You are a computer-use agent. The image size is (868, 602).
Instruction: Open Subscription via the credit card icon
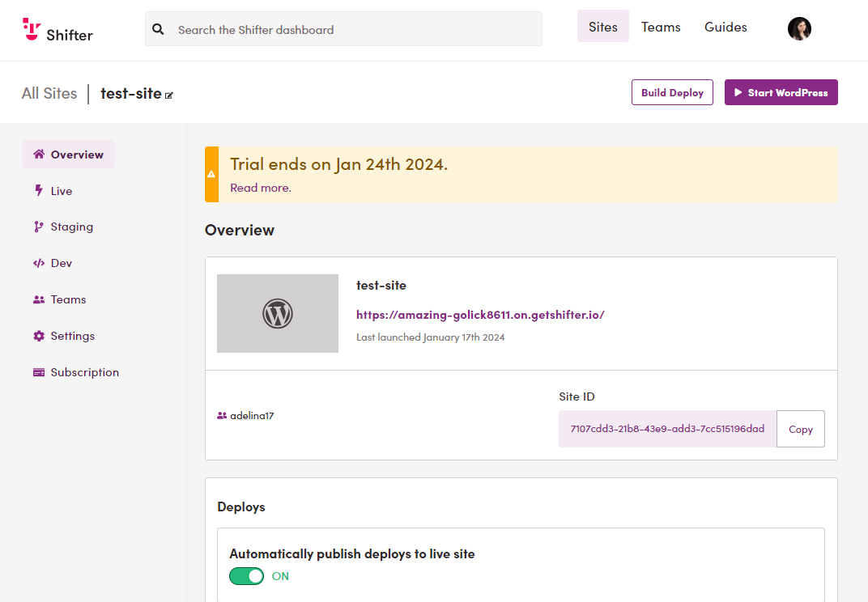click(39, 372)
